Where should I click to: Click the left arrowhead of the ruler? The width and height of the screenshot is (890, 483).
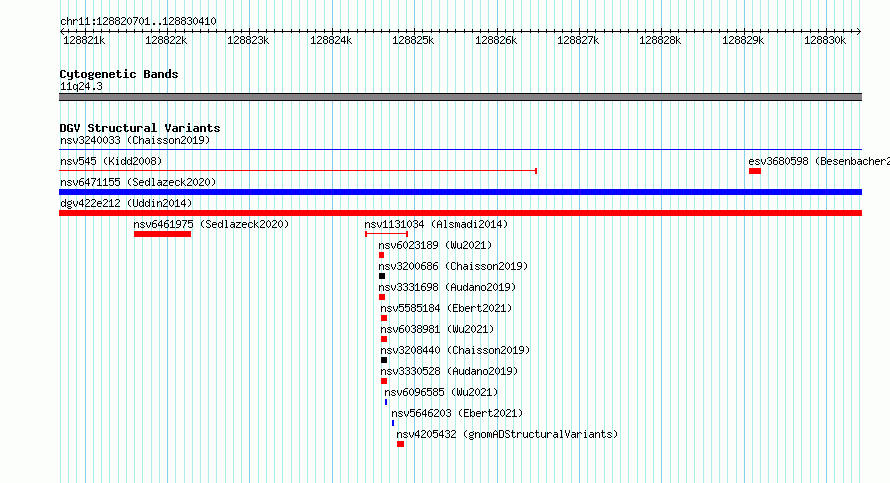click(x=62, y=32)
